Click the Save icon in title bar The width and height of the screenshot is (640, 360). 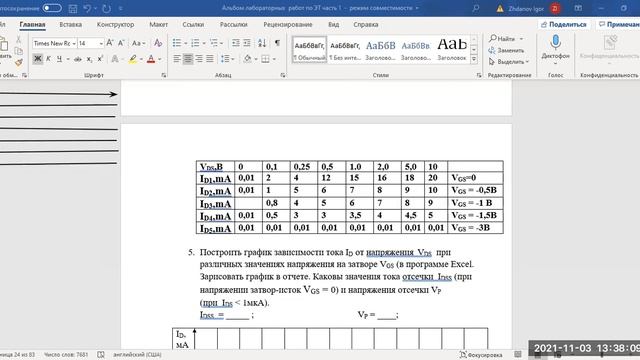pos(73,8)
